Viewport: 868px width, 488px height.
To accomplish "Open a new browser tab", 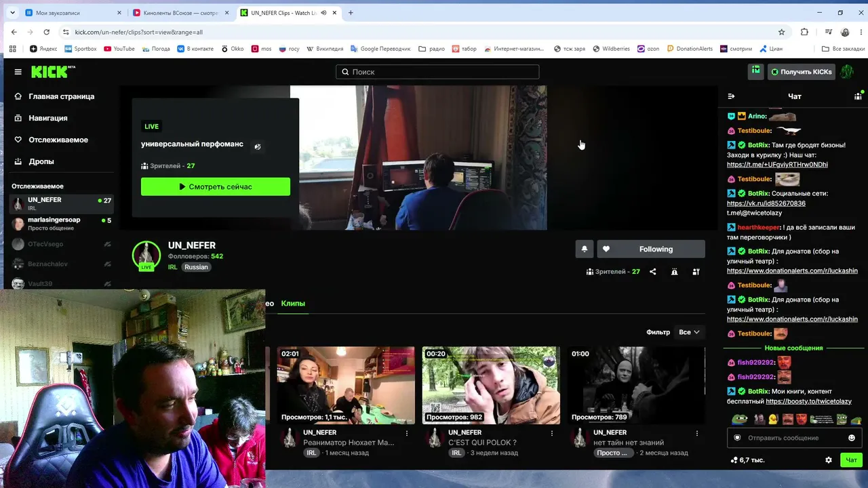I will (351, 13).
